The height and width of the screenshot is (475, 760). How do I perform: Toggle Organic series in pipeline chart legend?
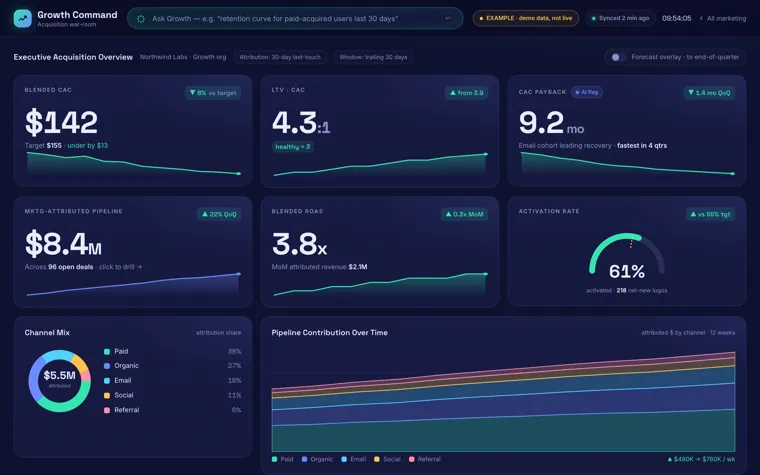(317, 459)
